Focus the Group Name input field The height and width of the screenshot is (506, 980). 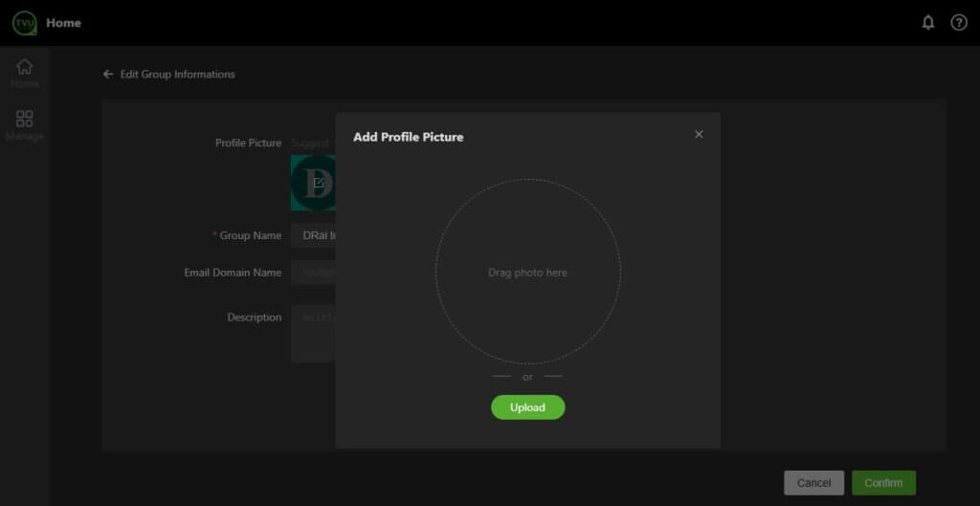pos(313,235)
